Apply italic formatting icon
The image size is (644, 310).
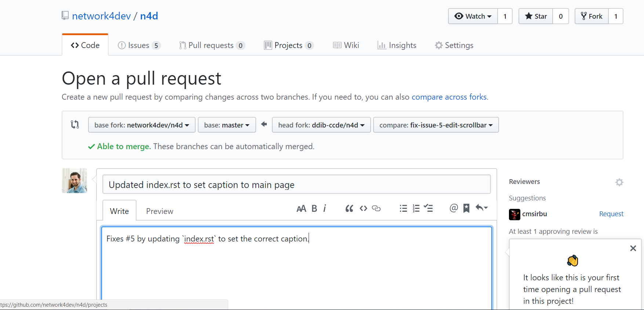(325, 208)
